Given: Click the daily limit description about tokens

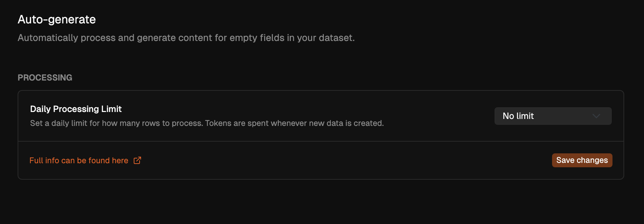Looking at the screenshot, I should point(207,123).
